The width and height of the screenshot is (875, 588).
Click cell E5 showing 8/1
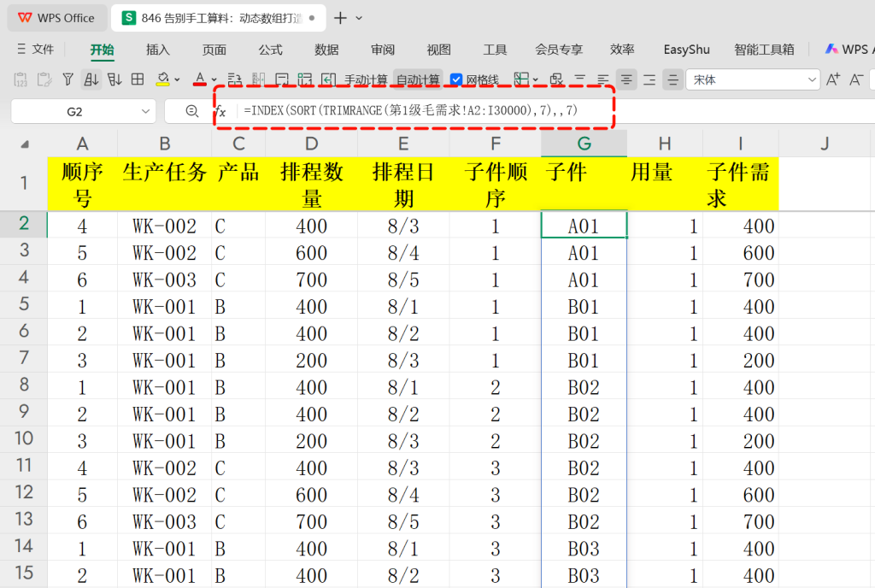coord(403,306)
